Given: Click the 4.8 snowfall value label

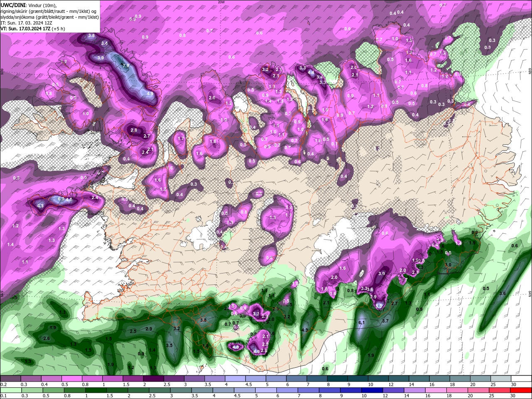Looking at the screenshot, I should point(236,347).
